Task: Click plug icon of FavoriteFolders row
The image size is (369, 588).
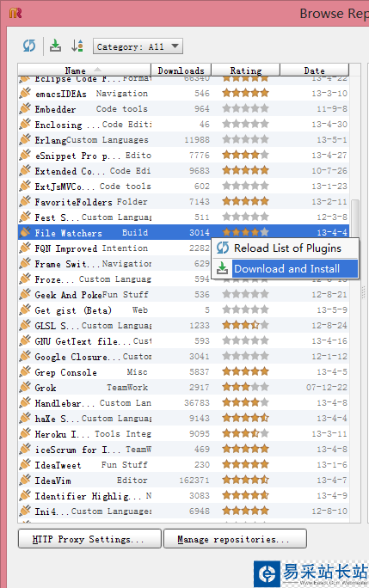Action: pyautogui.click(x=25, y=201)
